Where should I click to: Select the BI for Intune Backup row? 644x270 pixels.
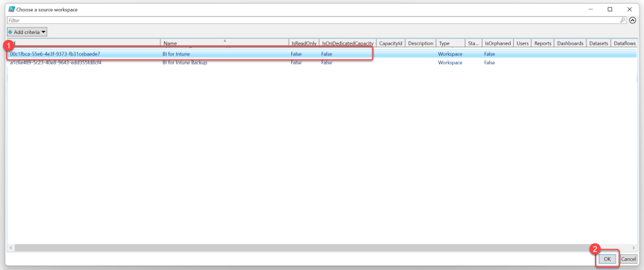click(189, 62)
